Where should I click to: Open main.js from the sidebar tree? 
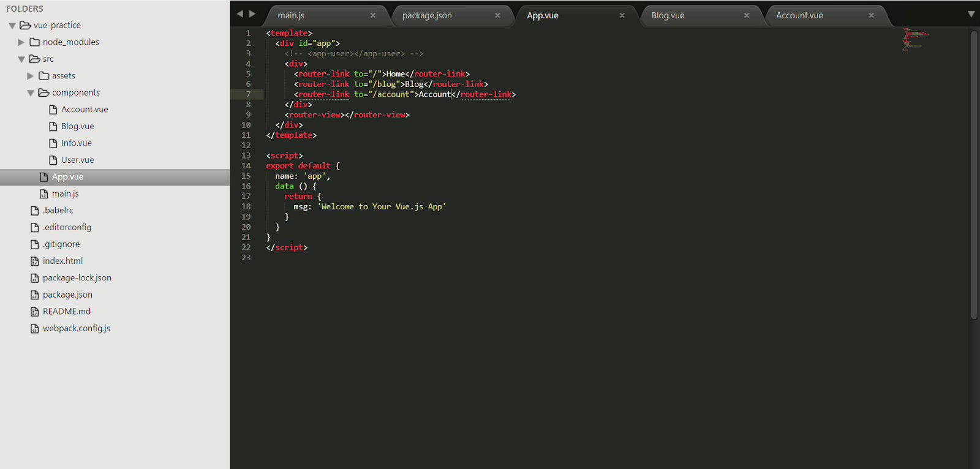pyautogui.click(x=66, y=193)
